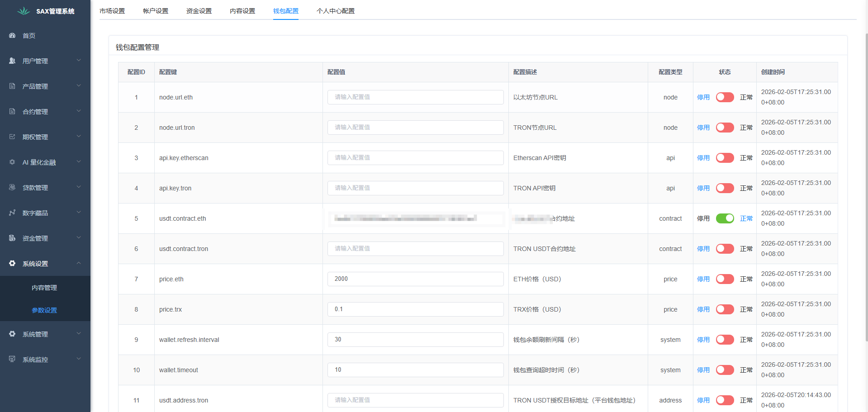The image size is (868, 412).
Task: Click the 数字藏品 sidebar icon
Action: tap(12, 213)
